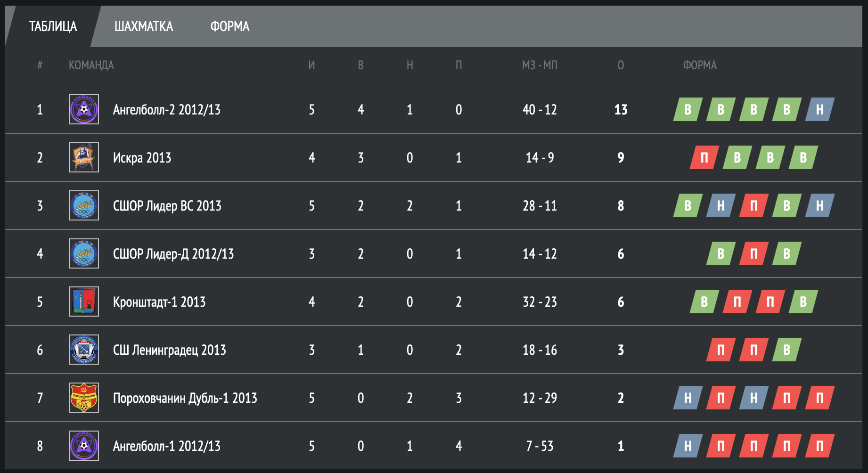Click the Пороховчанин Дубль-1 2013 logo
868x473 pixels.
[84, 398]
